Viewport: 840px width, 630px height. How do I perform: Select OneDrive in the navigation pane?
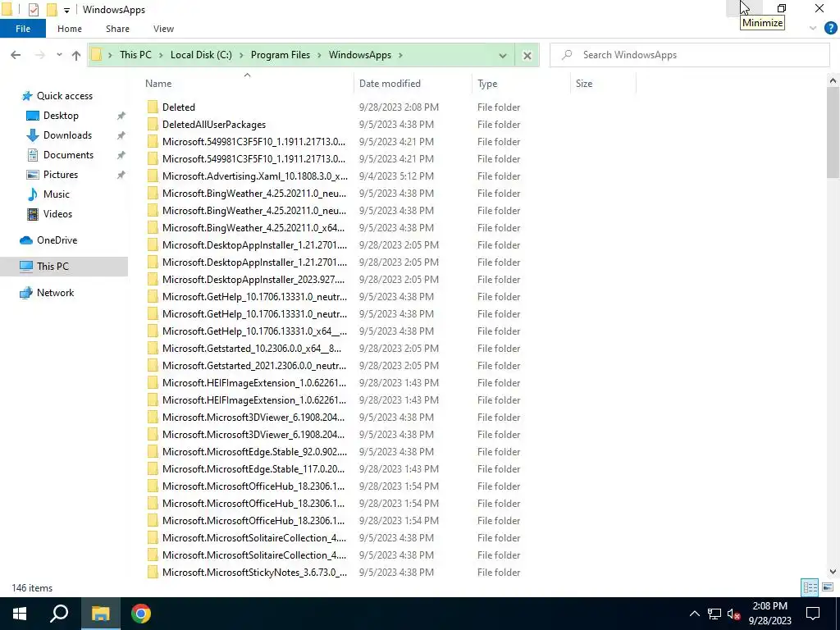(x=57, y=240)
